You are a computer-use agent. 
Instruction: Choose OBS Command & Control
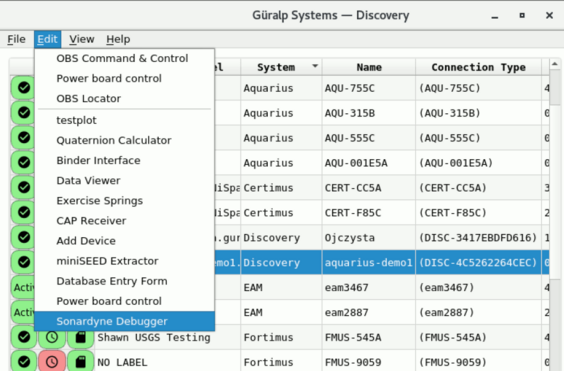(x=124, y=58)
